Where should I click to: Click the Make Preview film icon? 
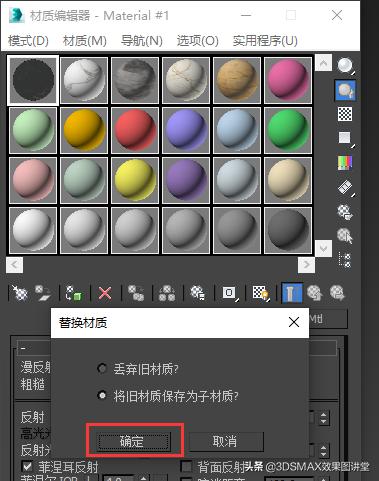point(345,187)
